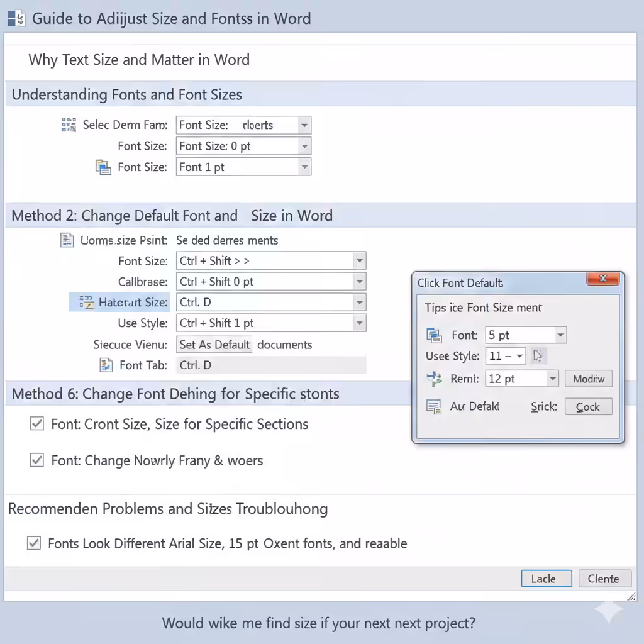The width and height of the screenshot is (644, 644).
Task: Toggle Font: Change Nowrly Frany & woers checkbox
Action: (x=37, y=460)
